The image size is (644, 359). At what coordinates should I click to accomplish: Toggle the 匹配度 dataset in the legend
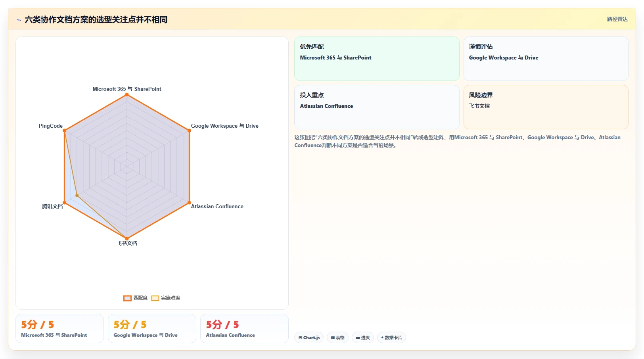(136, 298)
